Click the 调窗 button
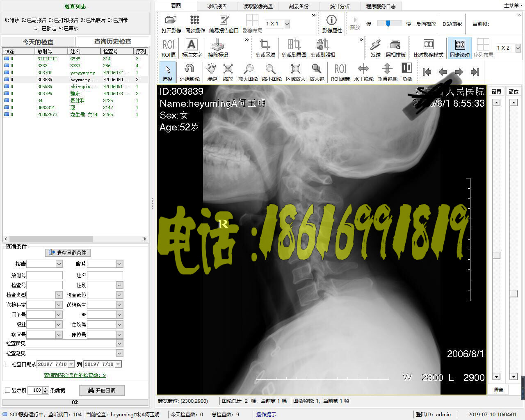Viewport: 525px width, 420px height. pyautogui.click(x=498, y=390)
